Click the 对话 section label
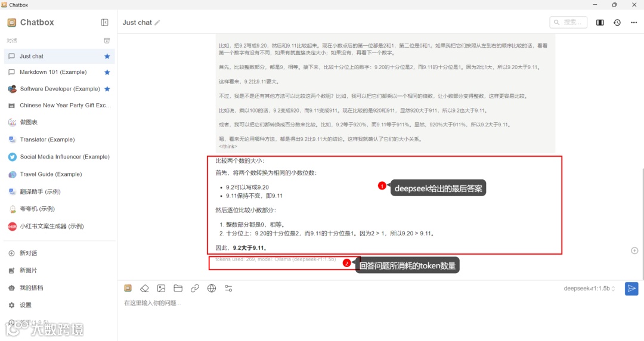This screenshot has height=341, width=644. click(x=12, y=41)
